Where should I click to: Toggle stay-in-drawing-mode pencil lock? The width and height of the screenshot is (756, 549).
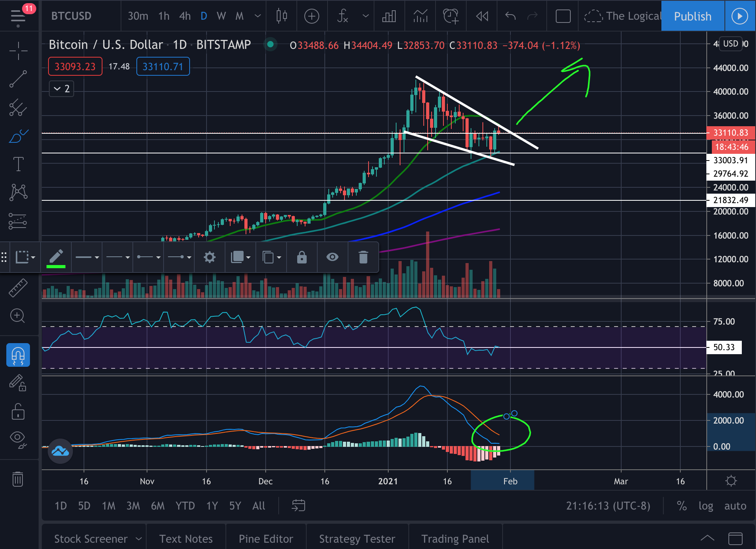(18, 383)
